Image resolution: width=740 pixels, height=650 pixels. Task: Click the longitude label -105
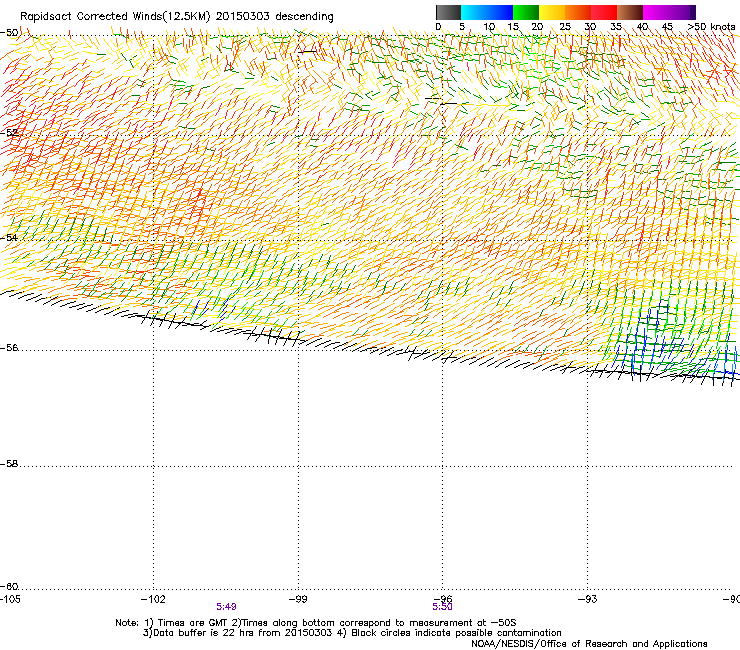[10, 599]
